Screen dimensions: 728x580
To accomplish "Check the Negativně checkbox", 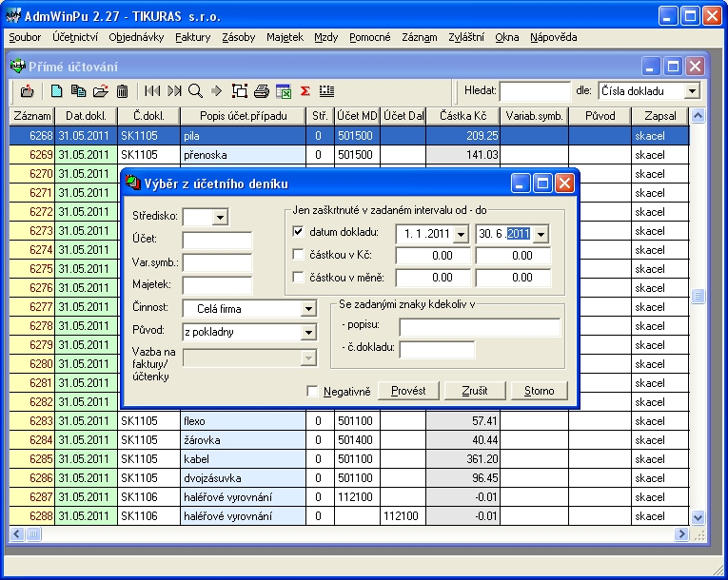I will coord(312,391).
